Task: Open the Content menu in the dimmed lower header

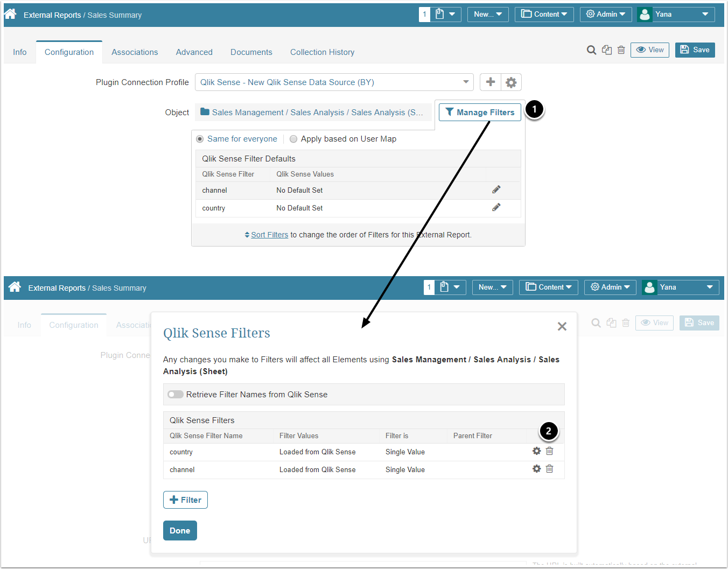Action: point(549,287)
